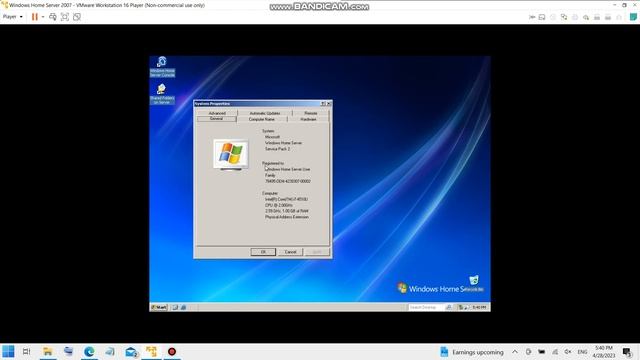
Task: Open Microsoft Edge from host taskbar
Action: point(89,351)
